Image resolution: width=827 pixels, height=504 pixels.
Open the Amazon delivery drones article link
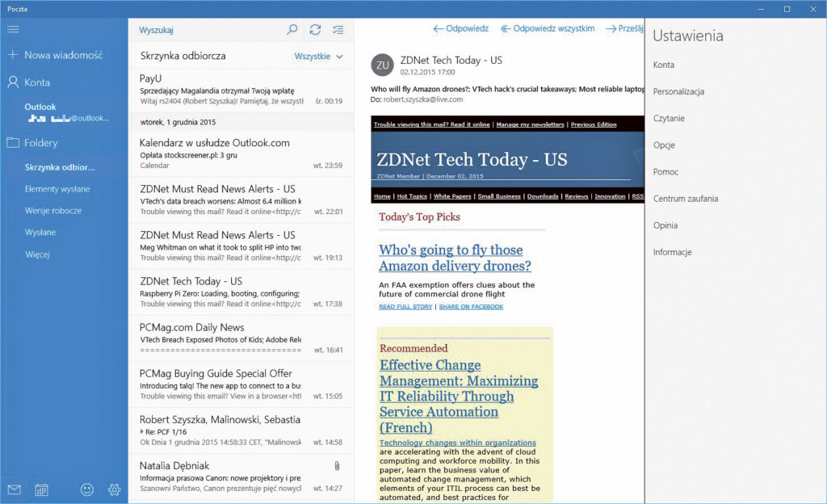(455, 258)
